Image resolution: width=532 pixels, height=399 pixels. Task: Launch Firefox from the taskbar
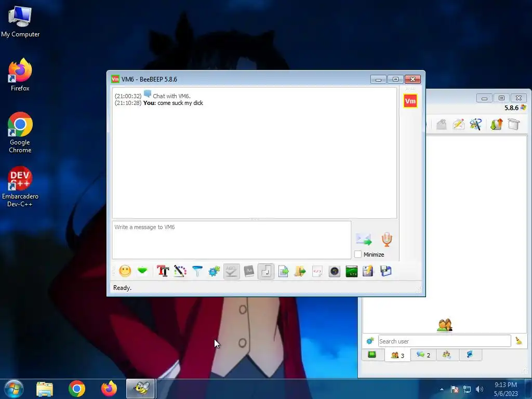point(109,389)
